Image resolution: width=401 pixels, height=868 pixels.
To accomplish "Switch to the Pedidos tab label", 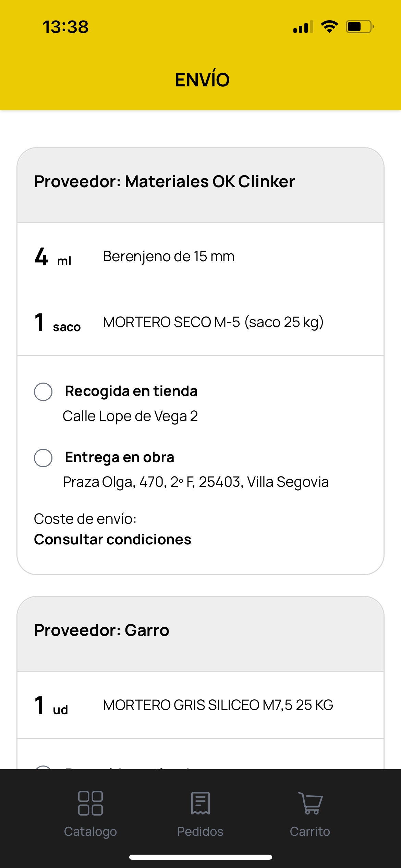I will coord(200,831).
